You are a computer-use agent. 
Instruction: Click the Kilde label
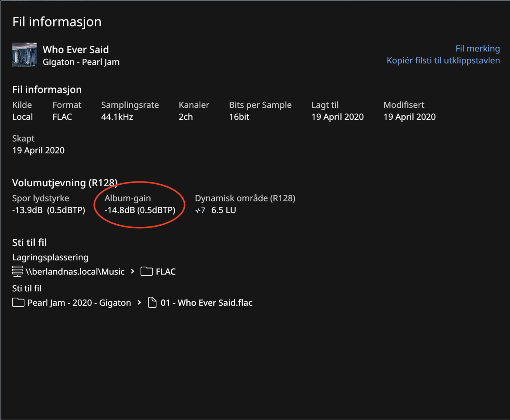(22, 105)
